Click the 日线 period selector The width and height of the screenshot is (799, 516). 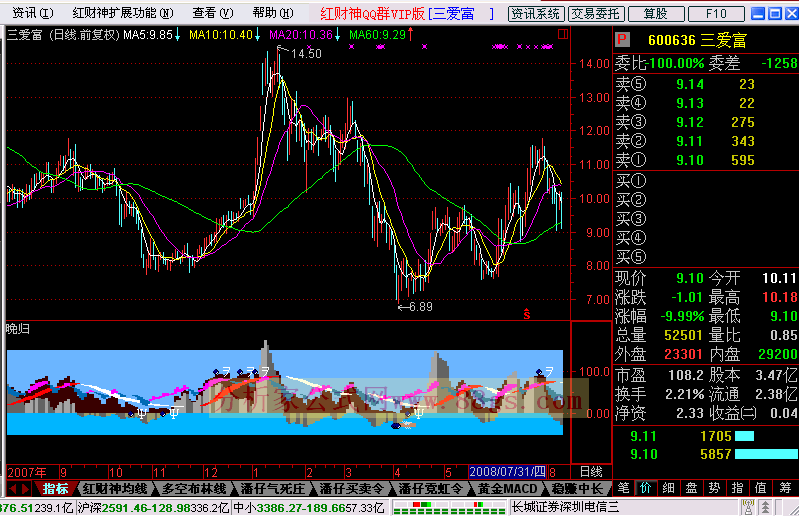591,472
